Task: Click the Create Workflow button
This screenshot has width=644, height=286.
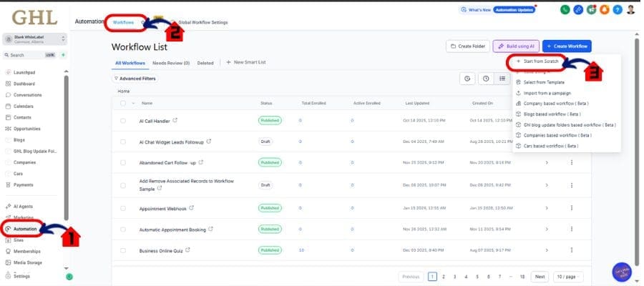Action: [567, 46]
